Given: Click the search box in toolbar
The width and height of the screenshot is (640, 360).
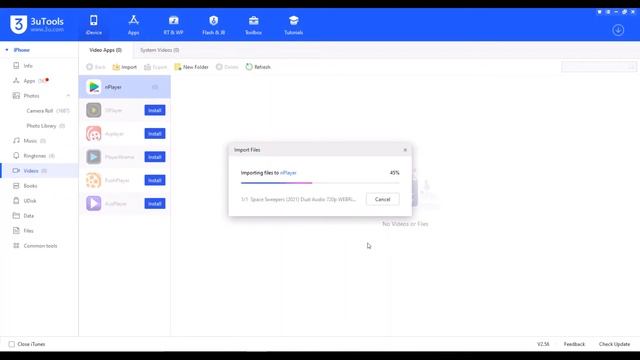Looking at the screenshot, I should point(598,67).
